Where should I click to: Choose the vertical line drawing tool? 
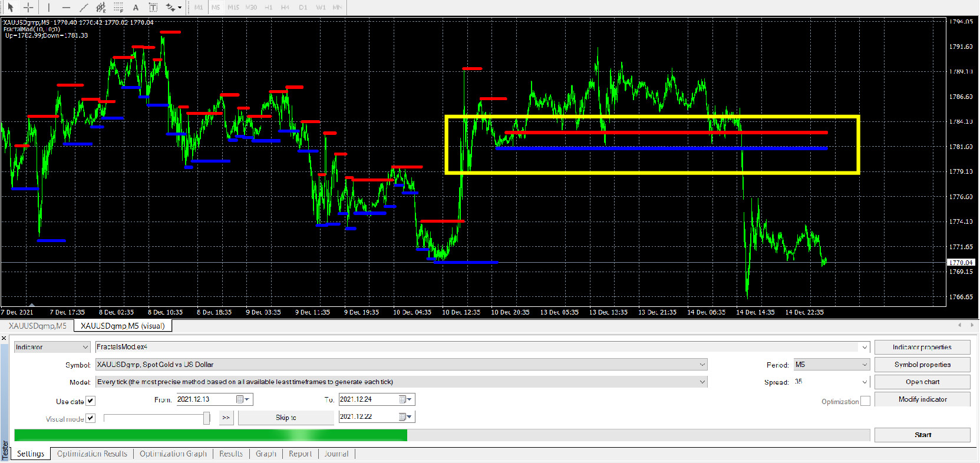49,8
